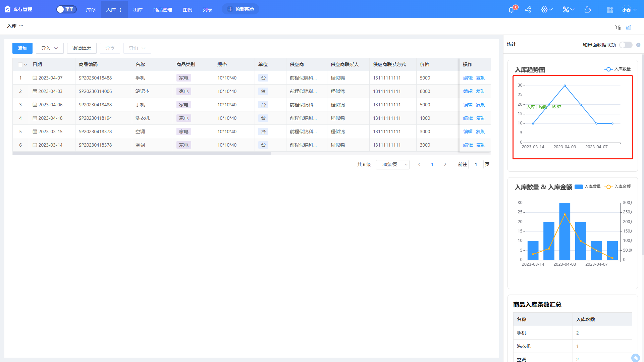
Task: Click the 库存管理 home logo icon
Action: (x=8, y=9)
